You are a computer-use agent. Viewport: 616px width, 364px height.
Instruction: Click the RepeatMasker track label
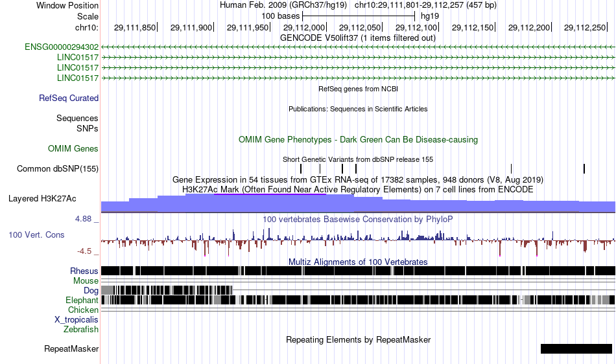pyautogui.click(x=71, y=348)
